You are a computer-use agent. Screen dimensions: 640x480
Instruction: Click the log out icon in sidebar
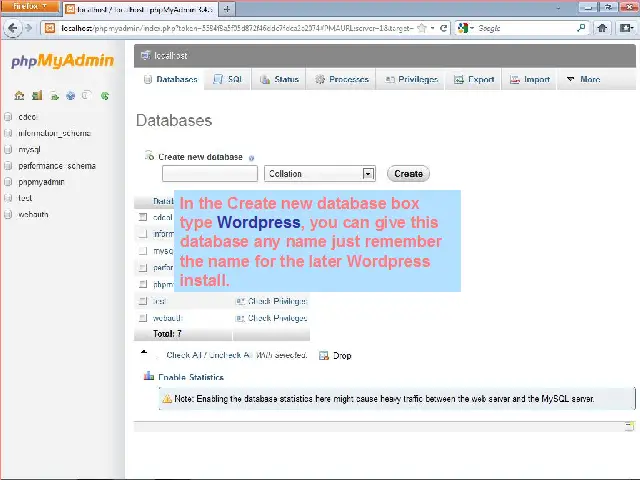(x=37, y=96)
